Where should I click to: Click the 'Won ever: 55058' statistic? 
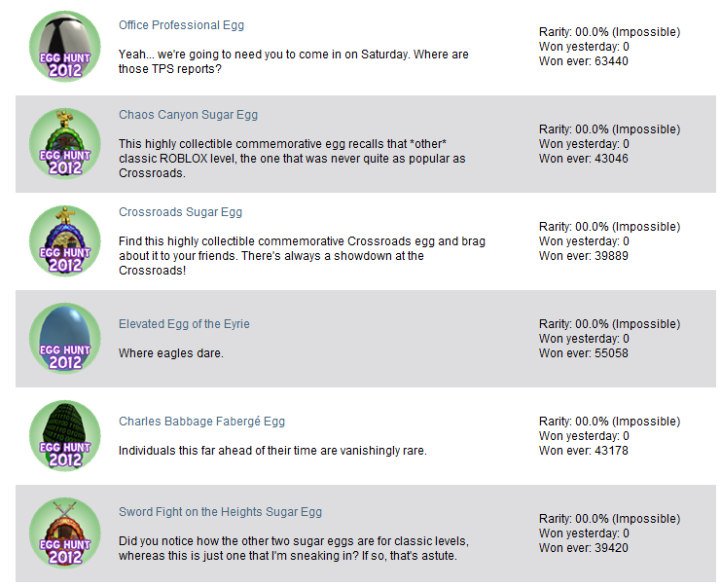coord(584,353)
